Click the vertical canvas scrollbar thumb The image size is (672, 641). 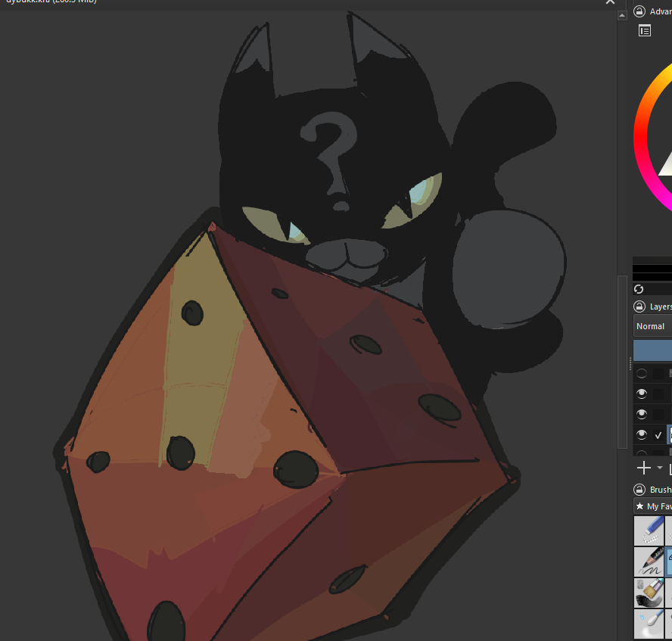(x=622, y=362)
